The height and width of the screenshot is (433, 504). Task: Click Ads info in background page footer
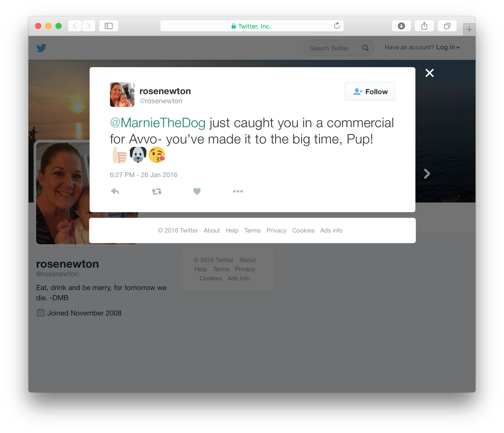pos(239,278)
